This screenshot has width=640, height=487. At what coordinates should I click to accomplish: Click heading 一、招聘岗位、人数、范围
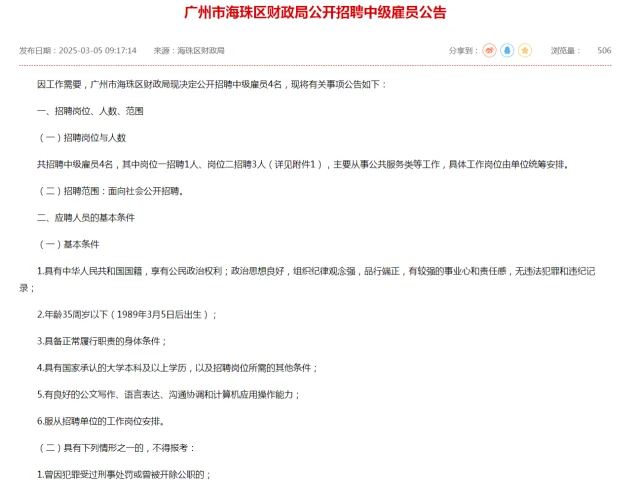click(90, 111)
